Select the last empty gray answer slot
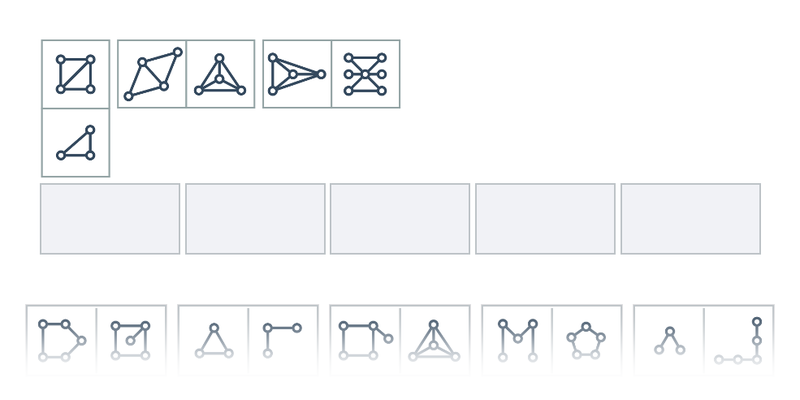 tap(691, 218)
